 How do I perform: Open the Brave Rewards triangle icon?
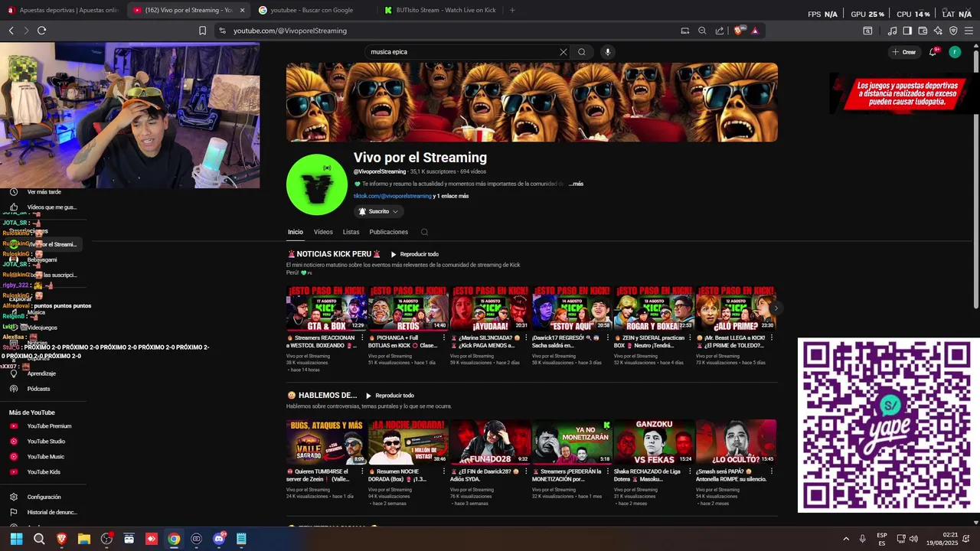(x=755, y=31)
